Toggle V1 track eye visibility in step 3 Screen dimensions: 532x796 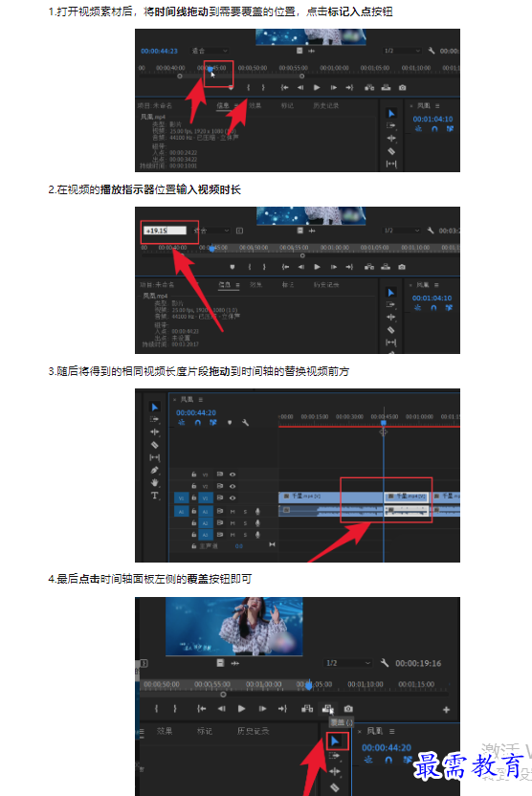pos(233,498)
